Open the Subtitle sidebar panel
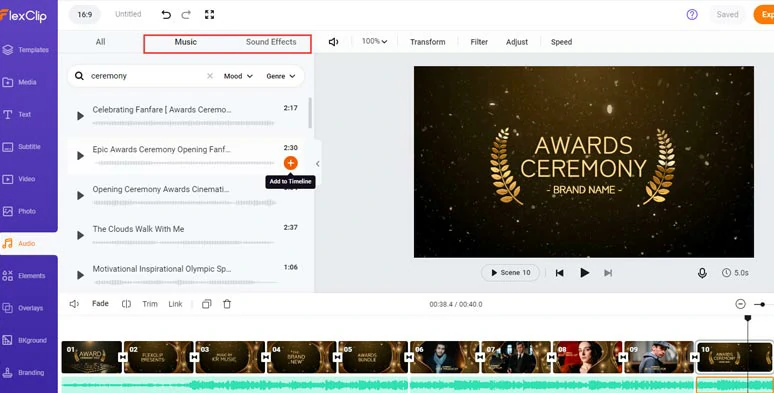Viewport: 774px width, 393px height. pos(22,147)
